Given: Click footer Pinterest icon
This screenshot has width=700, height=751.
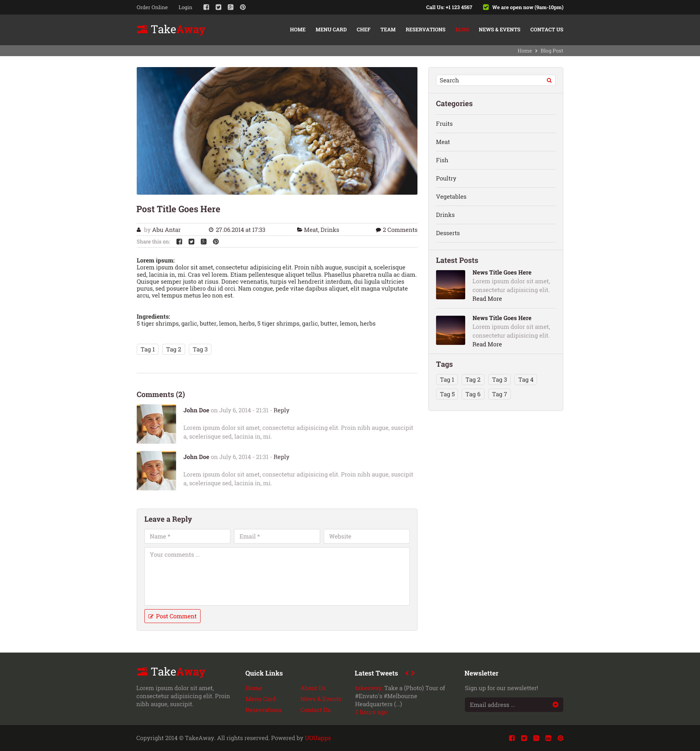Looking at the screenshot, I should click(x=560, y=738).
